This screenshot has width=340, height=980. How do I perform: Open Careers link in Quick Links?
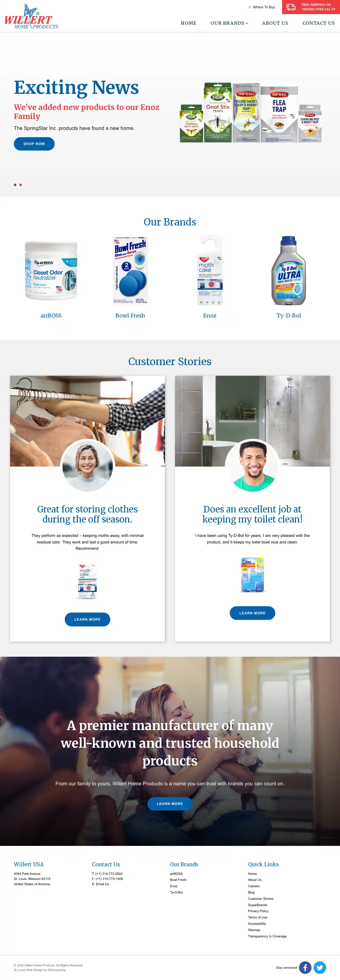[x=254, y=886]
